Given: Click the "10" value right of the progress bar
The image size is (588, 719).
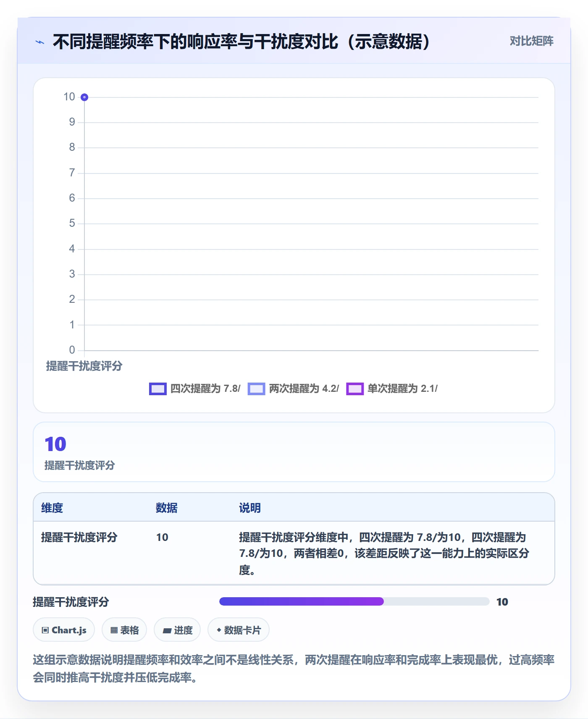Looking at the screenshot, I should click(502, 602).
